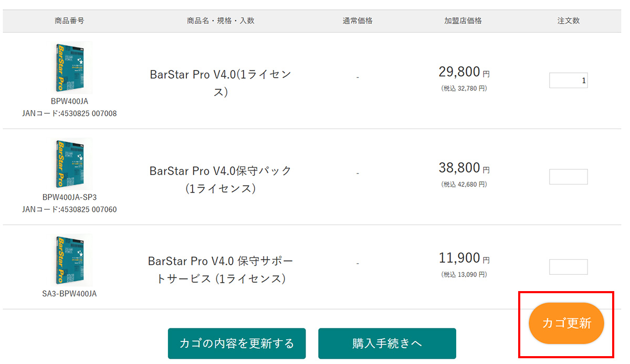The width and height of the screenshot is (630, 364).
Task: Click the quantity box for 保守パック
Action: pyautogui.click(x=568, y=177)
